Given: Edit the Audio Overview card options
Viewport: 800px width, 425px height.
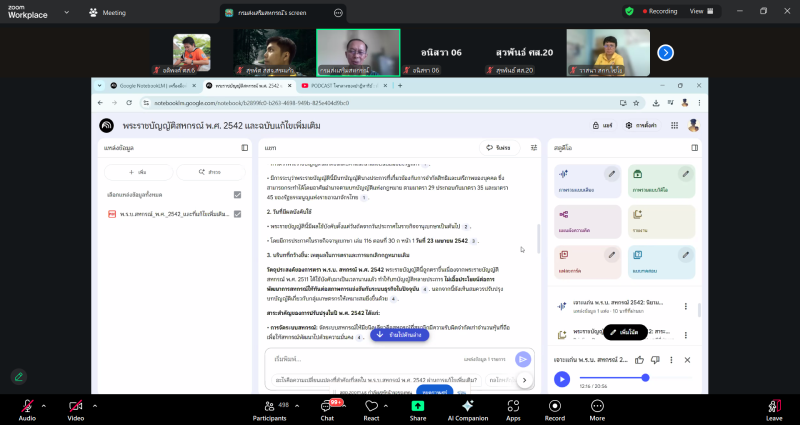Looking at the screenshot, I should coord(611,173).
